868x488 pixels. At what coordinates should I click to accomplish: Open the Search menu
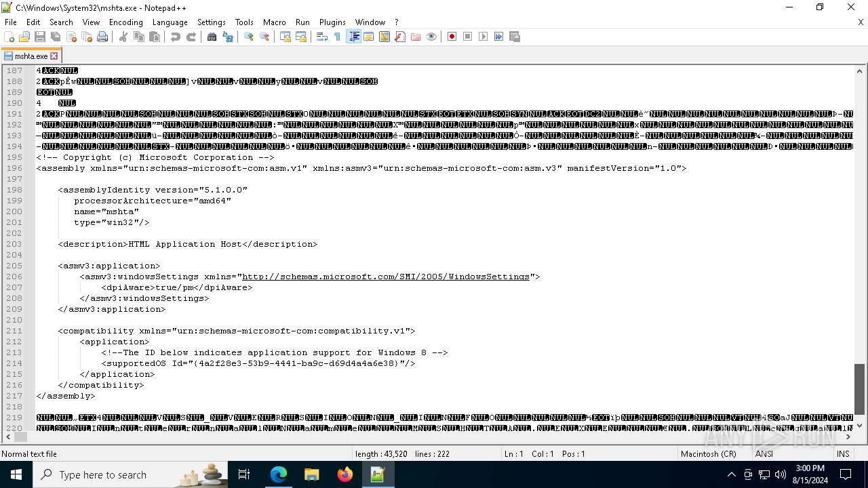click(x=61, y=22)
